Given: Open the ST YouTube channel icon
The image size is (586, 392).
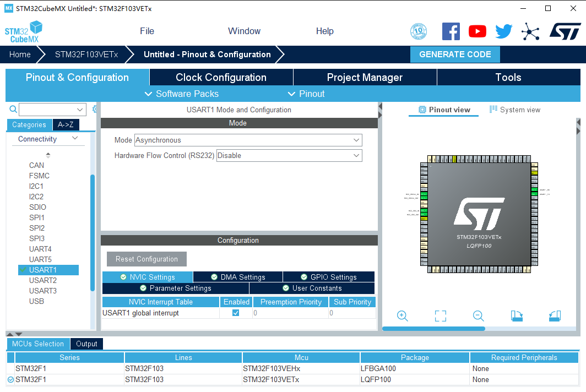Looking at the screenshot, I should (478, 31).
